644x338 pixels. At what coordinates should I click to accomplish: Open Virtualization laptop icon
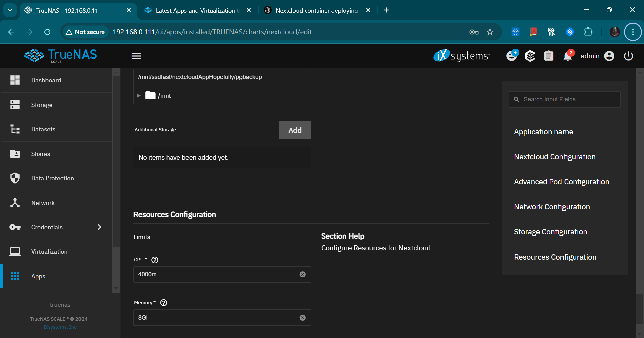(x=15, y=251)
